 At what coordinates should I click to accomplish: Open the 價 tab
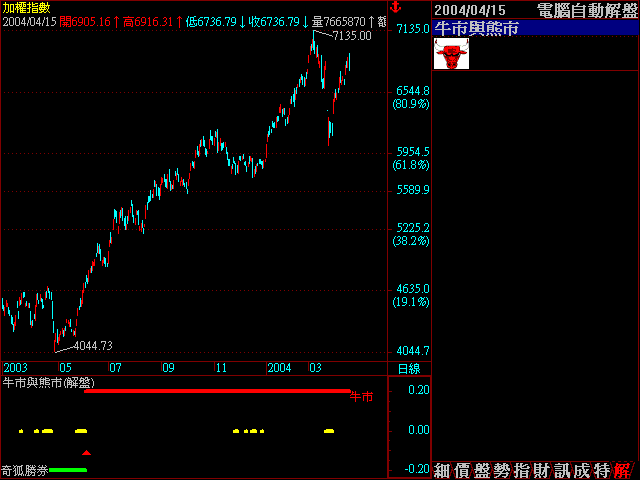[x=462, y=471]
